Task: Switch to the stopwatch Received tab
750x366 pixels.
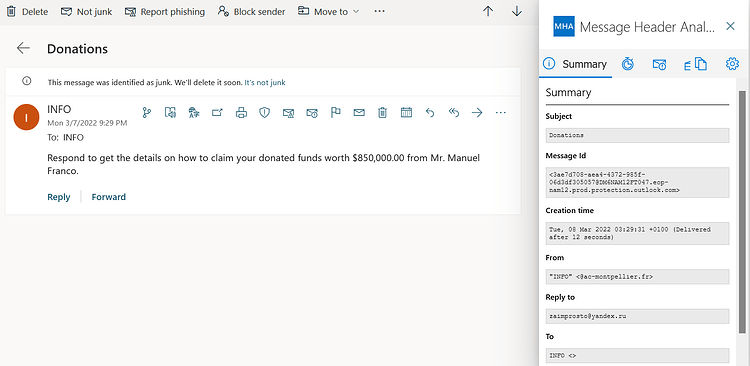Action: [628, 64]
